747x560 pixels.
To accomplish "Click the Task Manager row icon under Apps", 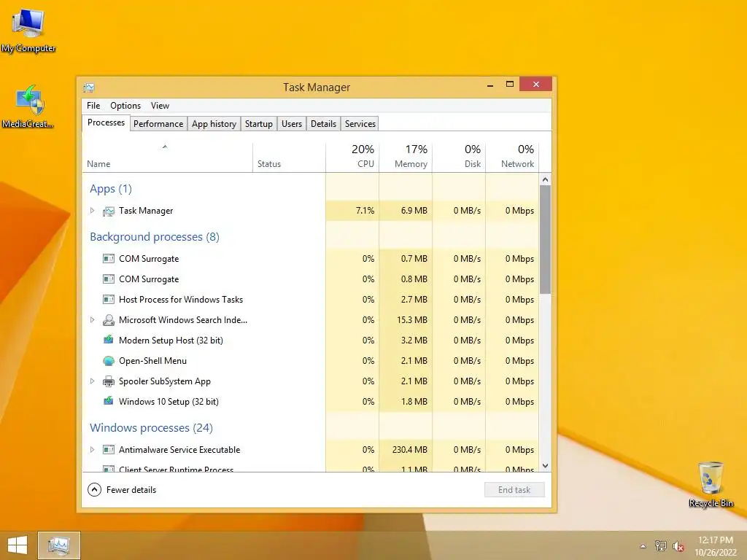I will tap(109, 211).
